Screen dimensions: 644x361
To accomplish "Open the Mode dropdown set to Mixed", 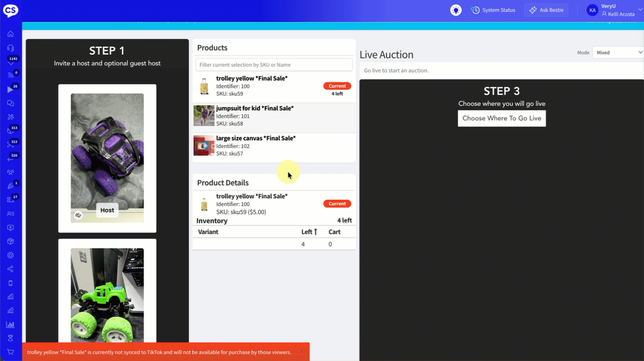I will tap(618, 52).
